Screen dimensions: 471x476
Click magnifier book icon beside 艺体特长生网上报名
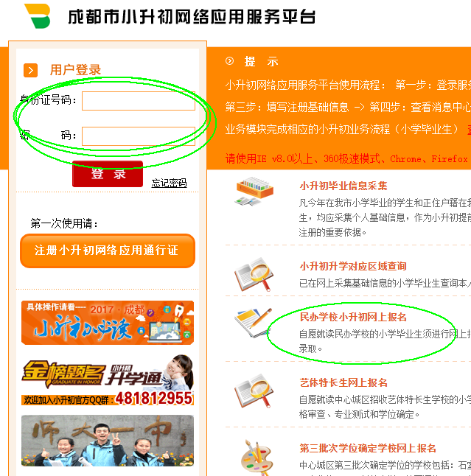[254, 391]
